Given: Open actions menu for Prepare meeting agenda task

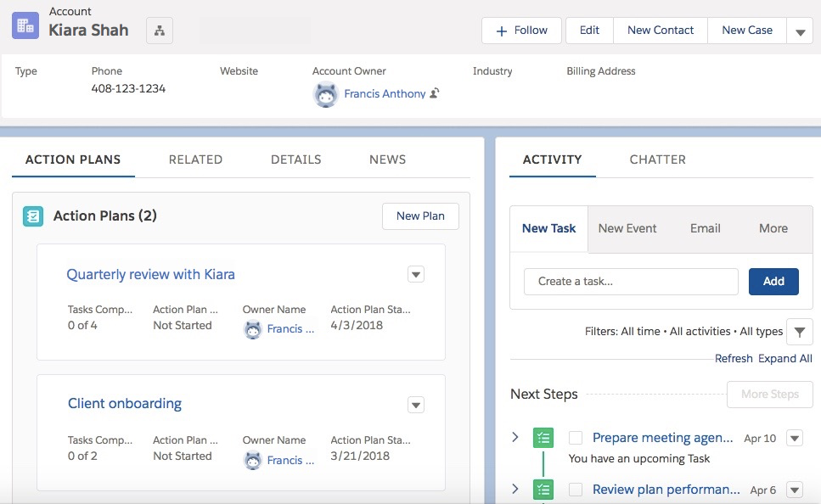Looking at the screenshot, I should pyautogui.click(x=795, y=438).
